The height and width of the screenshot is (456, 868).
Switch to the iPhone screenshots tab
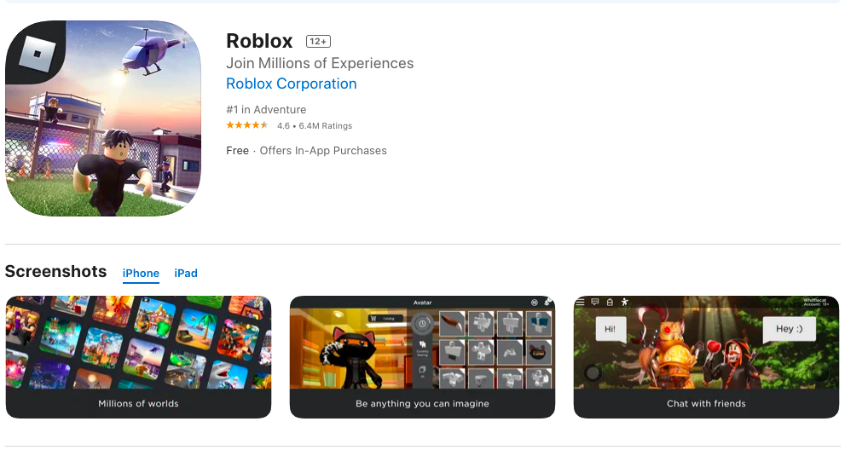141,274
